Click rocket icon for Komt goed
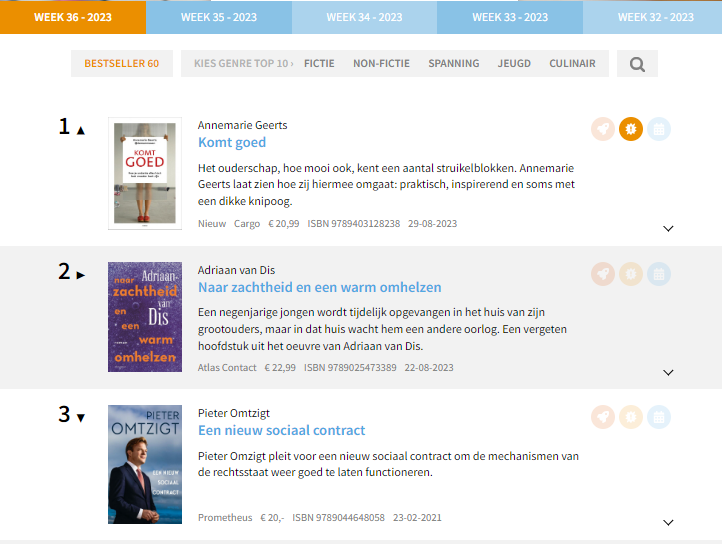 point(603,129)
